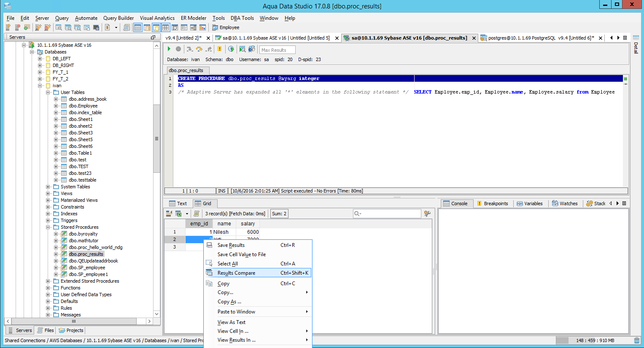Click the chart icon in main toolbar

click(203, 27)
